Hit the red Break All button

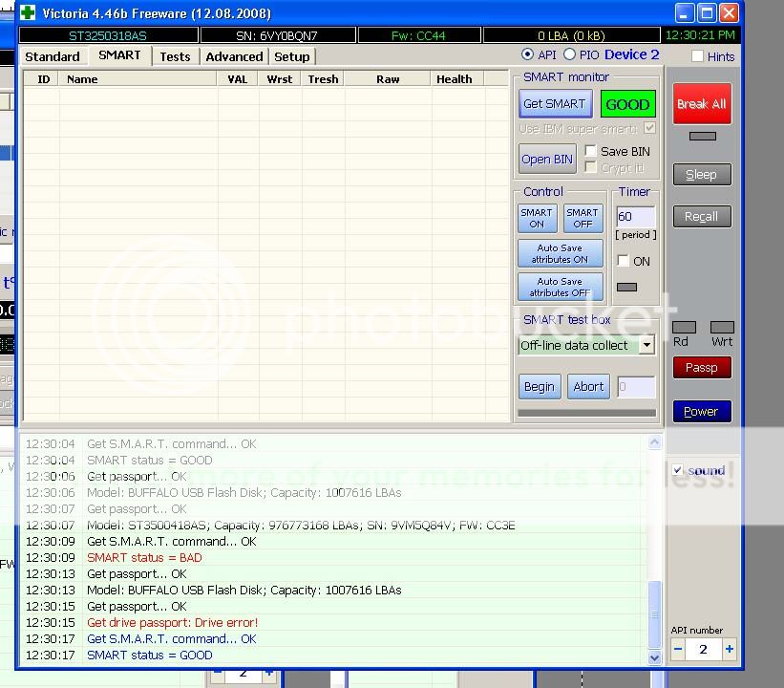click(702, 103)
